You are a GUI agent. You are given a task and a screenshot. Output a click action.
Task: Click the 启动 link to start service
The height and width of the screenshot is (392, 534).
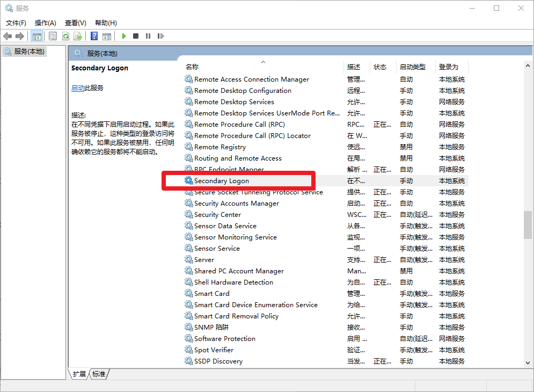pos(78,88)
